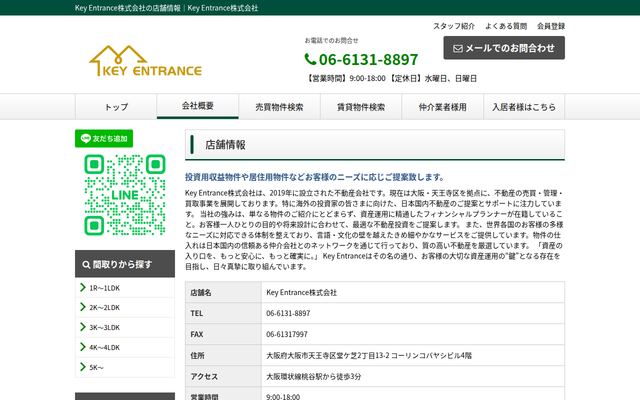Image resolution: width=640 pixels, height=400 pixels.
Task: Open the 会社概要 navigation tab
Action: pyautogui.click(x=198, y=106)
